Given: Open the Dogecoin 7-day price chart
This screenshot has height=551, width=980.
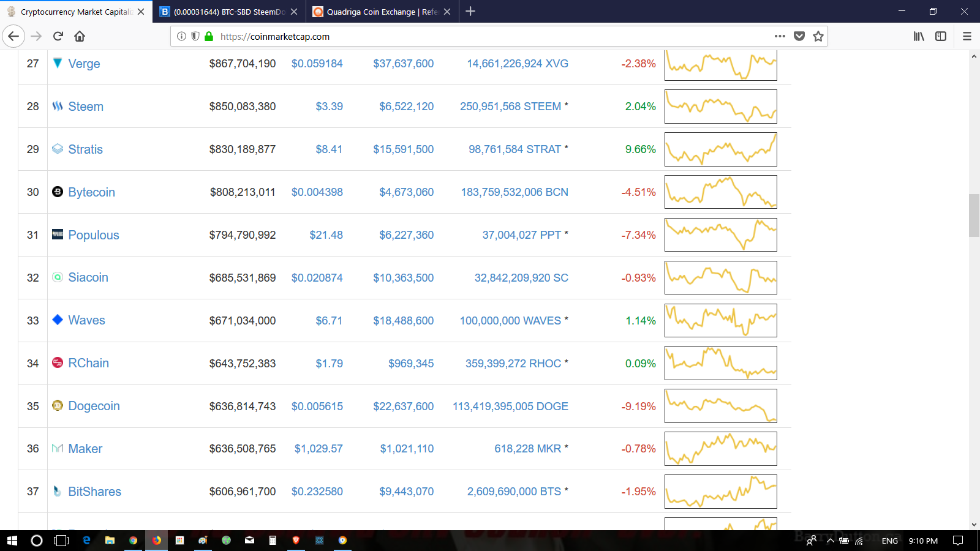Looking at the screenshot, I should (721, 406).
